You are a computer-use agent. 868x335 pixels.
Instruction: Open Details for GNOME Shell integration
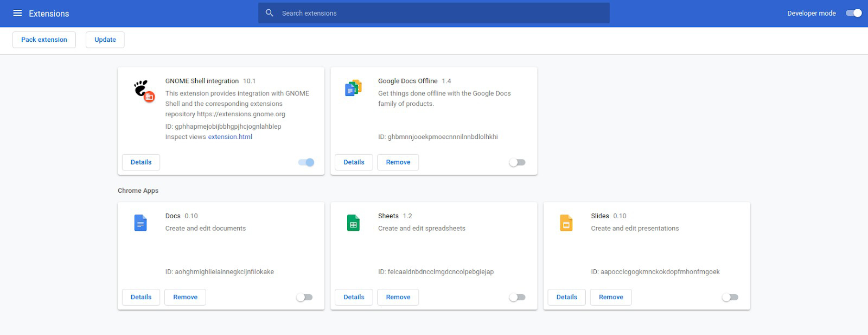point(141,162)
